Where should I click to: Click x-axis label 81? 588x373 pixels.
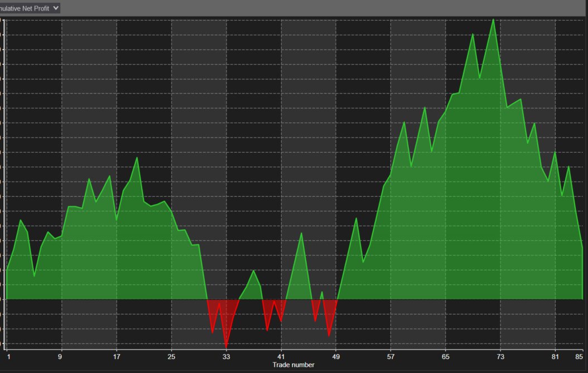[556, 356]
